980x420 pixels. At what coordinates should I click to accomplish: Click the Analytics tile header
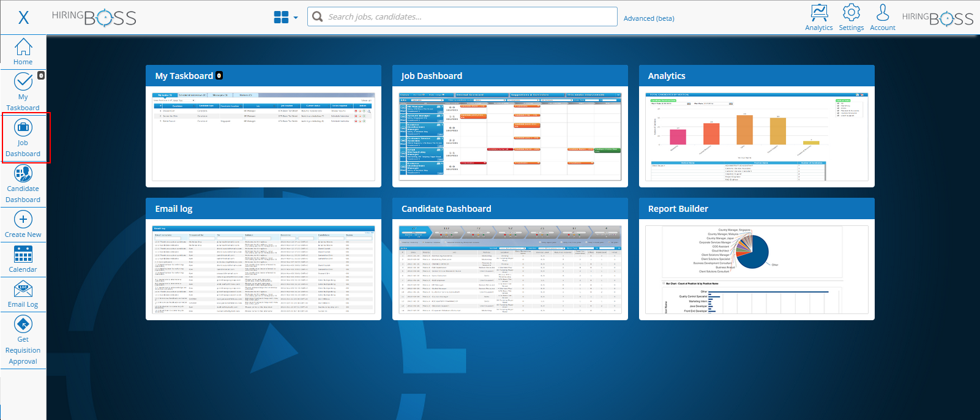(757, 76)
